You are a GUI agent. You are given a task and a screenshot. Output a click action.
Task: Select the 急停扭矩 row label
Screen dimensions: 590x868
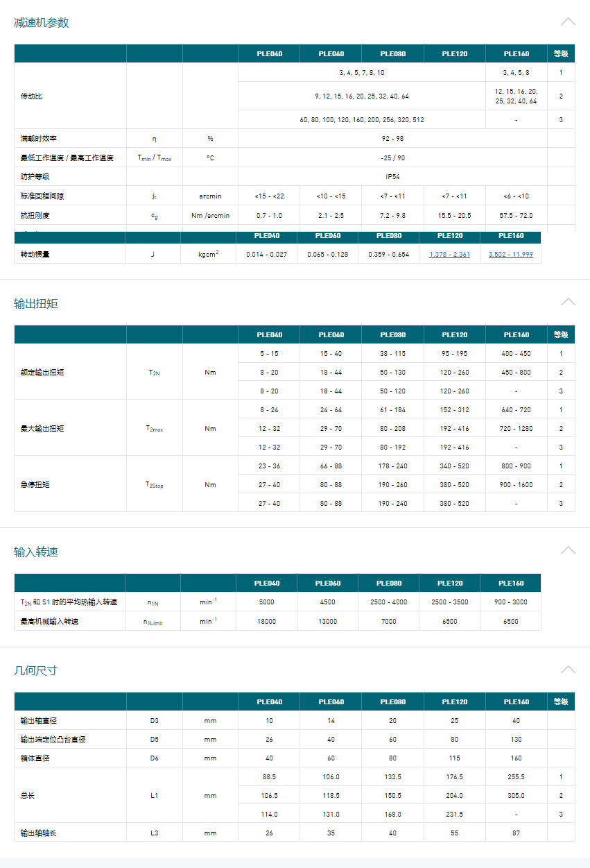point(35,484)
